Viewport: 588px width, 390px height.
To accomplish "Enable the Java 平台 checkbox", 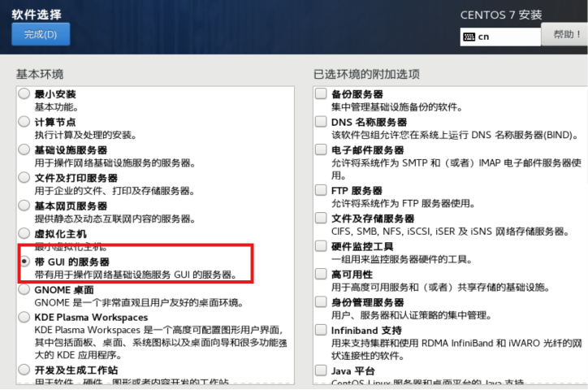I will pyautogui.click(x=321, y=370).
